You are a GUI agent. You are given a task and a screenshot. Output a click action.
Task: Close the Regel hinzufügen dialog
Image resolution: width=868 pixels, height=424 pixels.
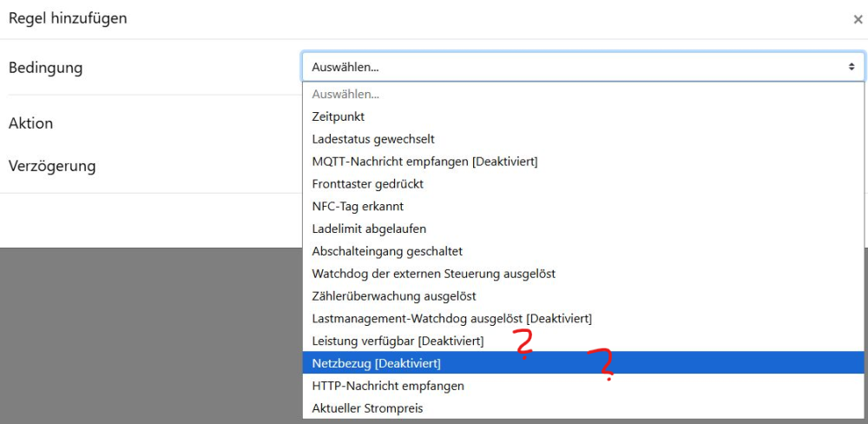pyautogui.click(x=858, y=19)
